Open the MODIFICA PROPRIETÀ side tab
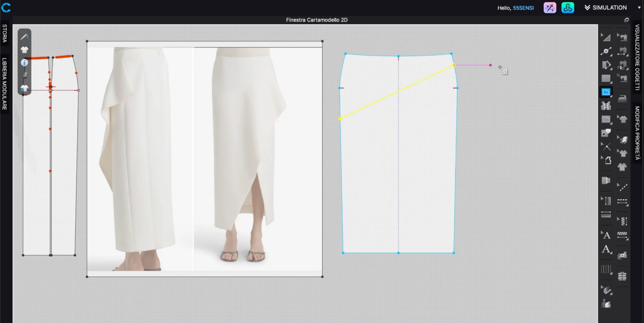Viewport: 644px width, 323px height. coord(638,133)
